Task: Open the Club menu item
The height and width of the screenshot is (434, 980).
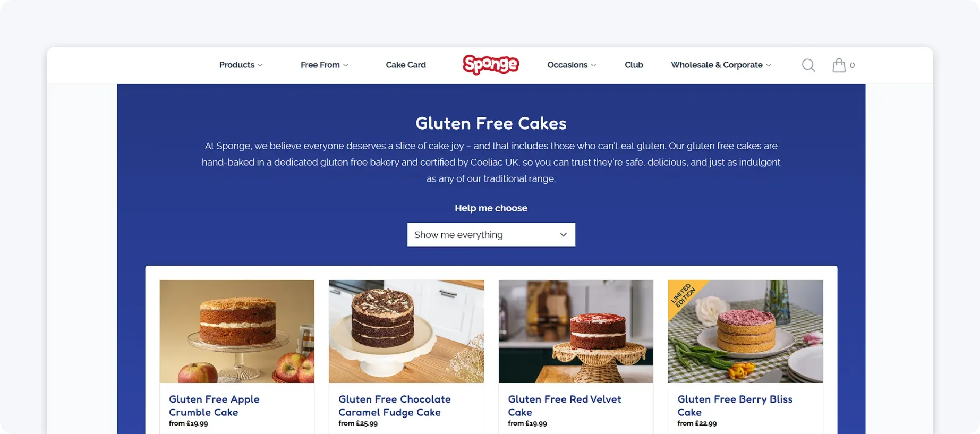Action: click(x=634, y=65)
